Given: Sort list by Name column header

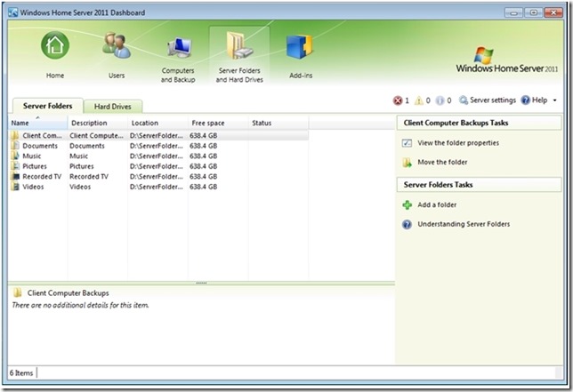Looking at the screenshot, I should pyautogui.click(x=36, y=123).
